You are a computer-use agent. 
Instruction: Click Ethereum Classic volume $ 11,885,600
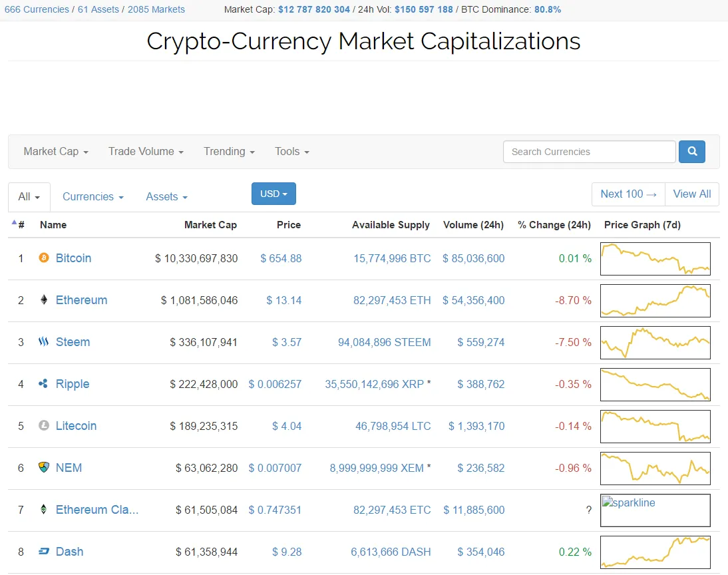click(x=474, y=510)
